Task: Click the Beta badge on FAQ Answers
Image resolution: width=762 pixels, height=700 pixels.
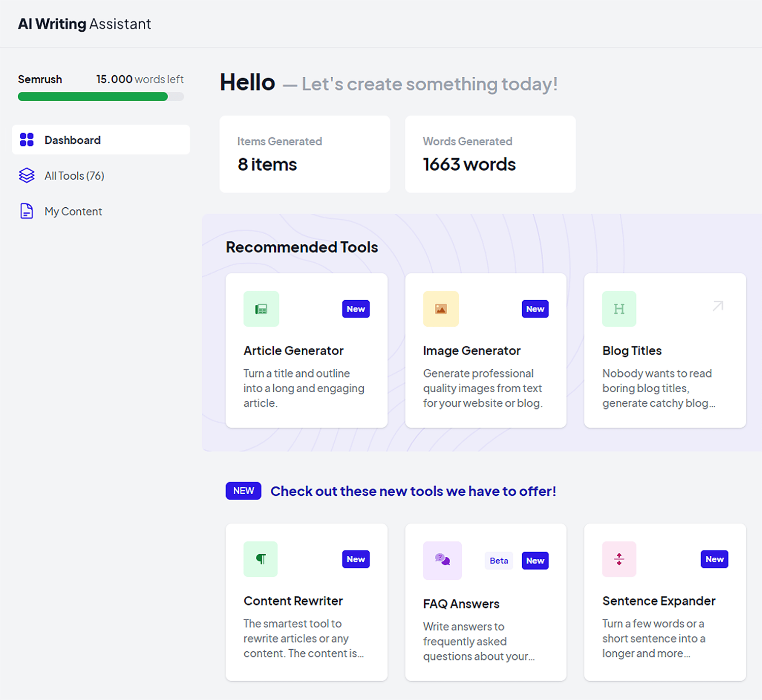Action: [x=498, y=561]
